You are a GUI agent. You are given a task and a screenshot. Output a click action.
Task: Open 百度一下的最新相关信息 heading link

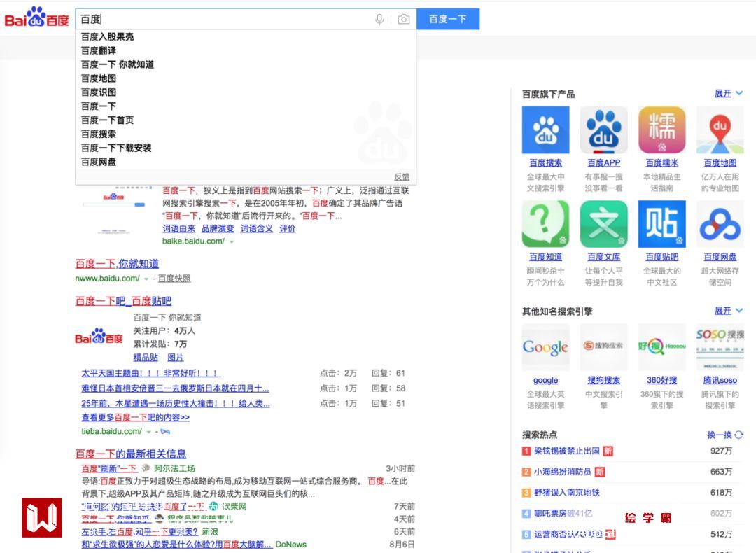point(131,454)
